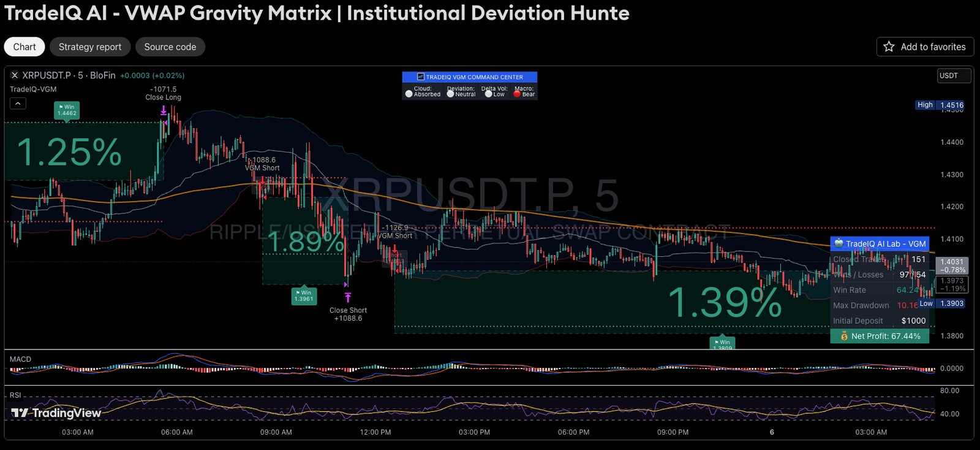Select the Chart tab

[x=24, y=47]
